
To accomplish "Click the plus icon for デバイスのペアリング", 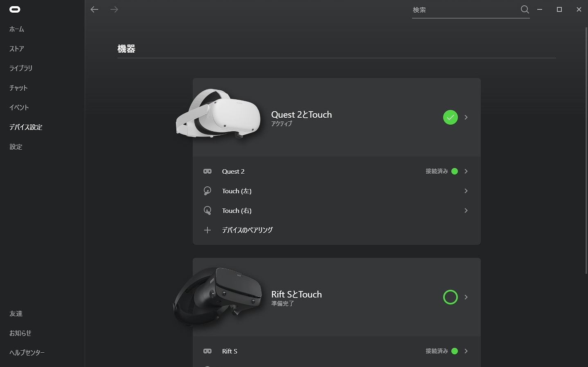I will pos(207,230).
